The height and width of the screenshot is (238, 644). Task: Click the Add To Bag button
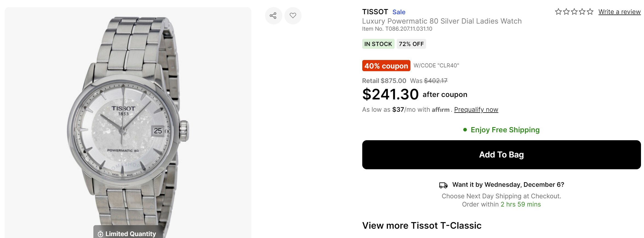(x=501, y=155)
